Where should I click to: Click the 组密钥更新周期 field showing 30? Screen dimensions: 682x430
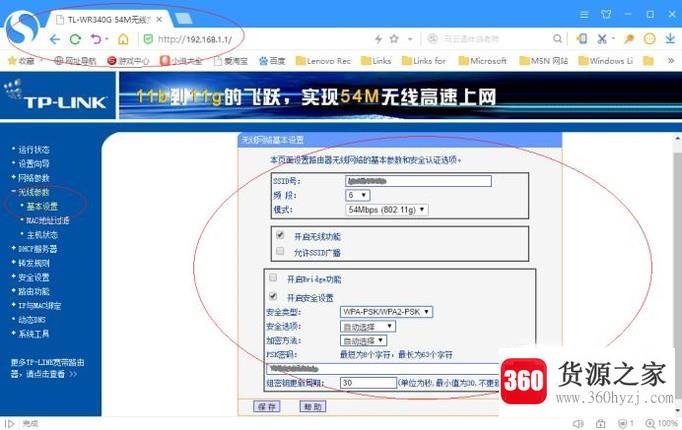(x=368, y=383)
